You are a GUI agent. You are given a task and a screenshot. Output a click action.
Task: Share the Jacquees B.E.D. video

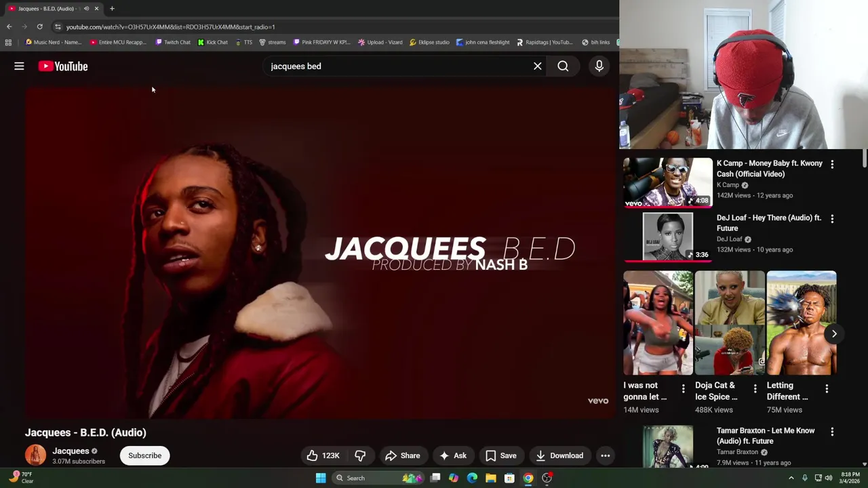(x=403, y=455)
